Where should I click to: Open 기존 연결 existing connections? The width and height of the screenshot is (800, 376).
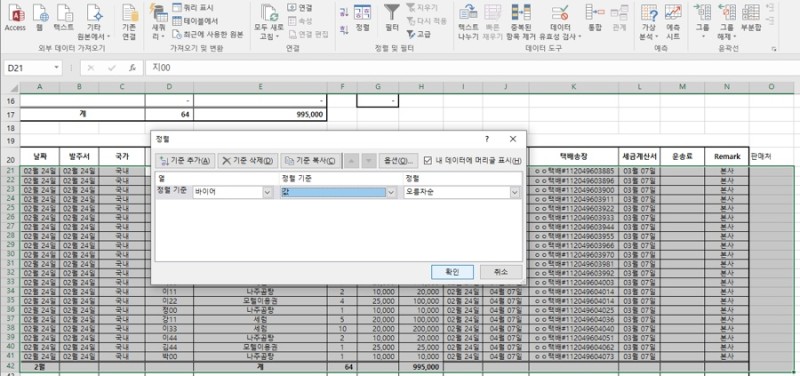(129, 22)
